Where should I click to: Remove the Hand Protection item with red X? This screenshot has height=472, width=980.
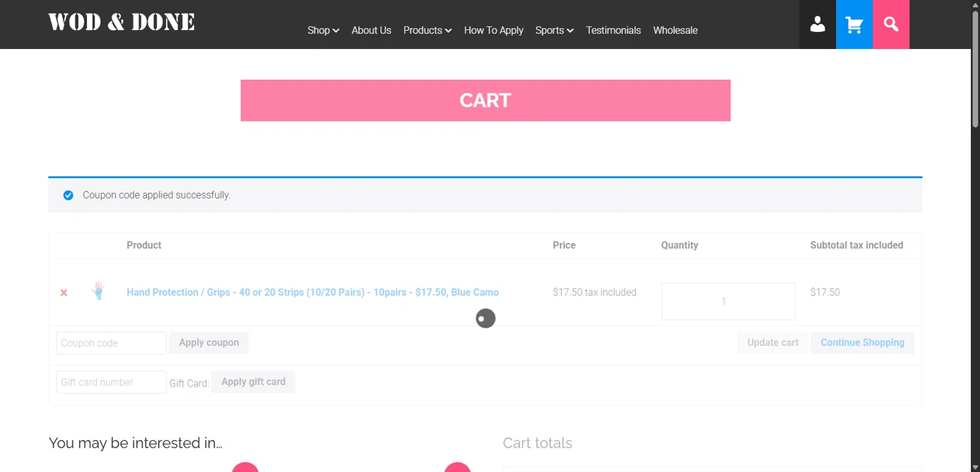64,292
